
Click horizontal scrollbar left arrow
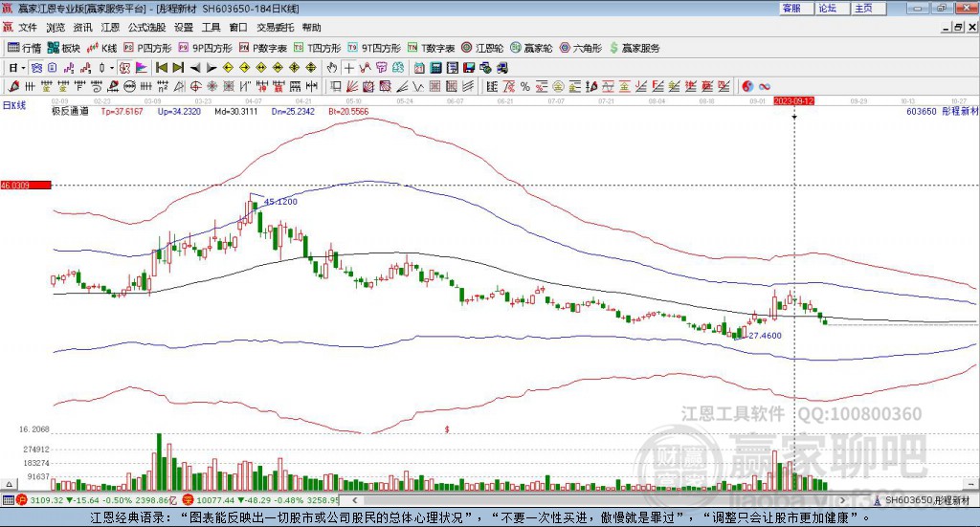354,500
